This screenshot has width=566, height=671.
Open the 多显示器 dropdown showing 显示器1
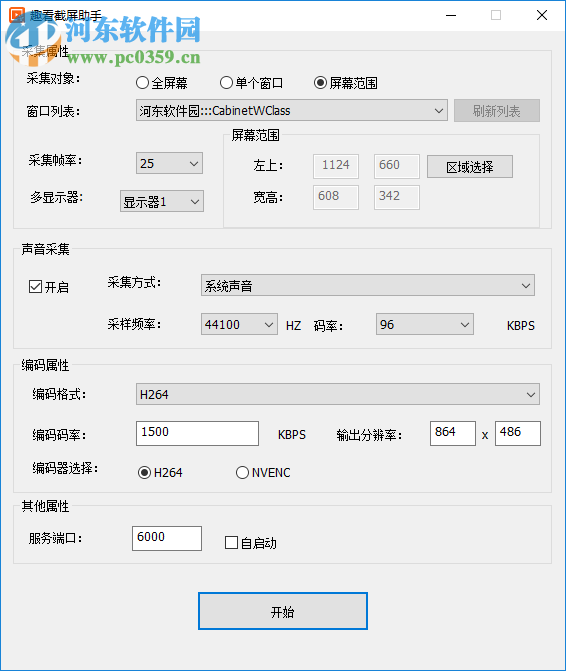pos(162,201)
